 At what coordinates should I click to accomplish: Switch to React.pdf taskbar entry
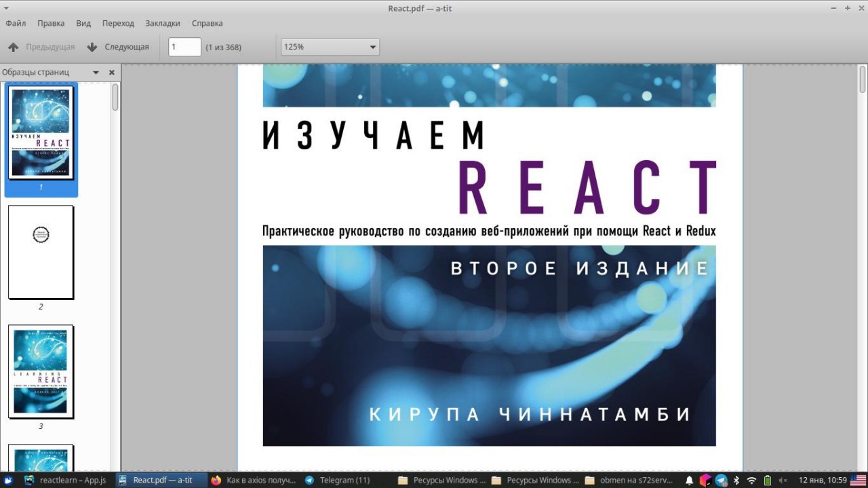(x=161, y=480)
